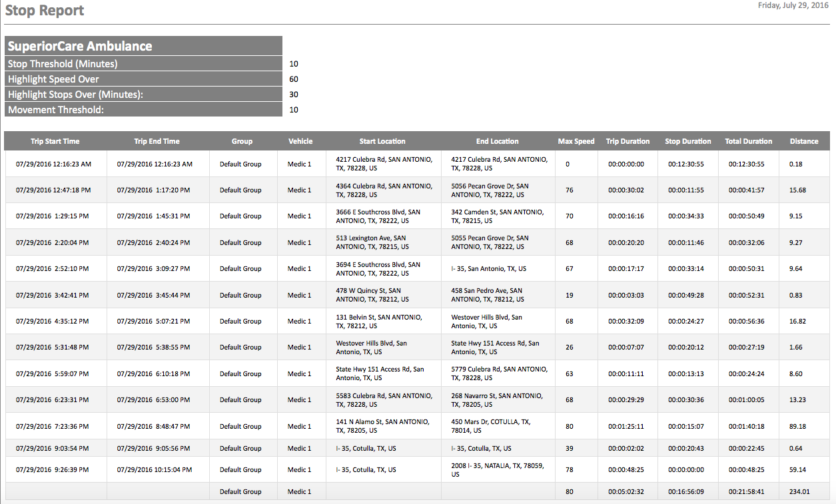
Task: Click trip start time 07/29/2016 12:16:23 AM
Action: click(54, 164)
